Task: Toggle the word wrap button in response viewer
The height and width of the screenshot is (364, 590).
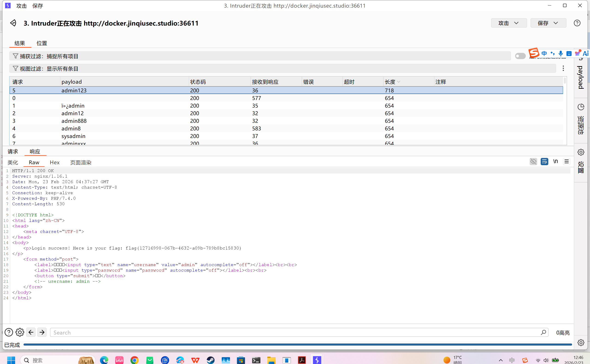Action: [x=544, y=161]
